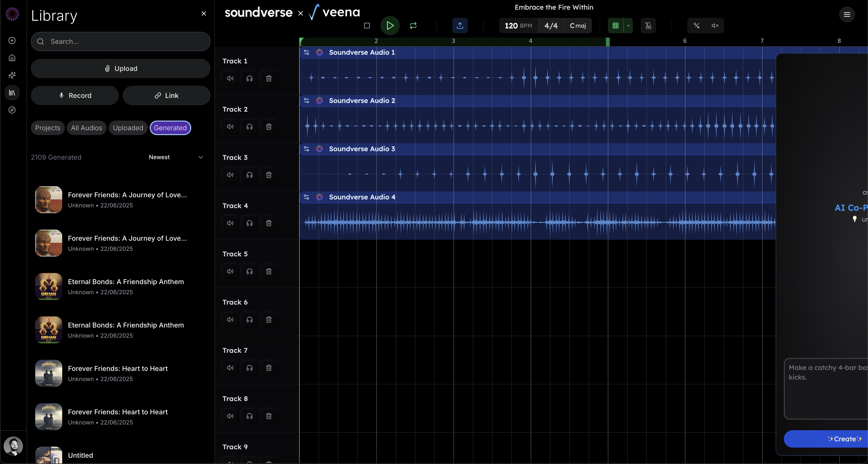Delete Track 1
868x464 pixels.
click(x=269, y=79)
